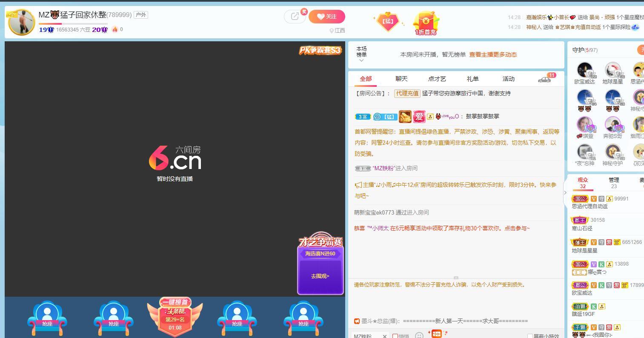Viewport: 644px width, 338px height.
Task: Click the 伯爵 rank badge
Action: click(x=580, y=306)
